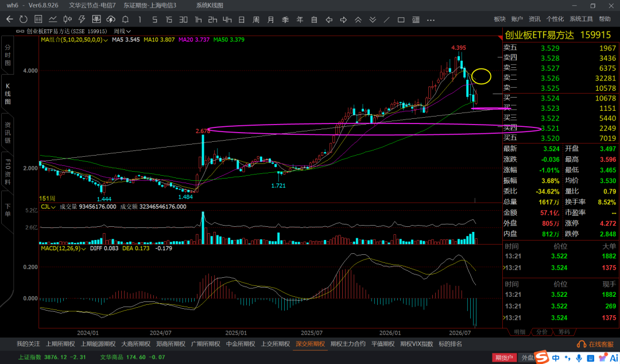Click the lightning bolt quick-order icon
This screenshot has width=620, height=364.
tap(82, 20)
